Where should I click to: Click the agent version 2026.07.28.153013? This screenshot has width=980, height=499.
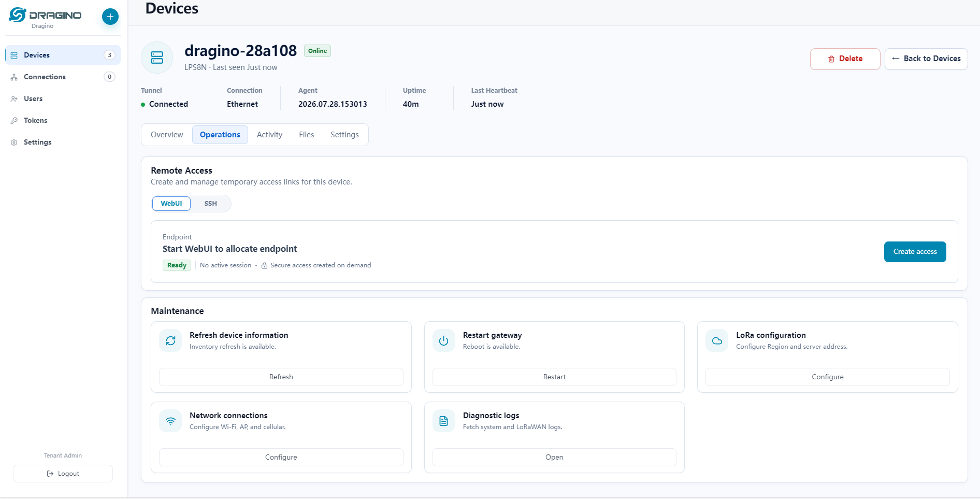pyautogui.click(x=333, y=104)
